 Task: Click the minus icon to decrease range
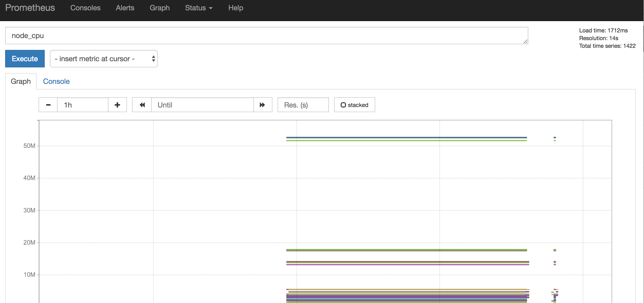tap(48, 105)
